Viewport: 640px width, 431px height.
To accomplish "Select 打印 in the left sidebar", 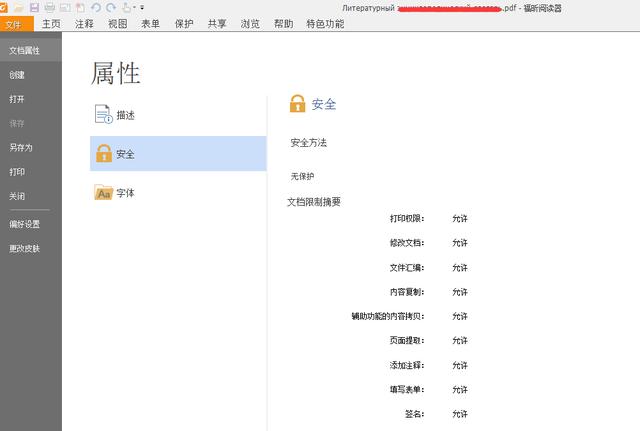I will [x=17, y=172].
